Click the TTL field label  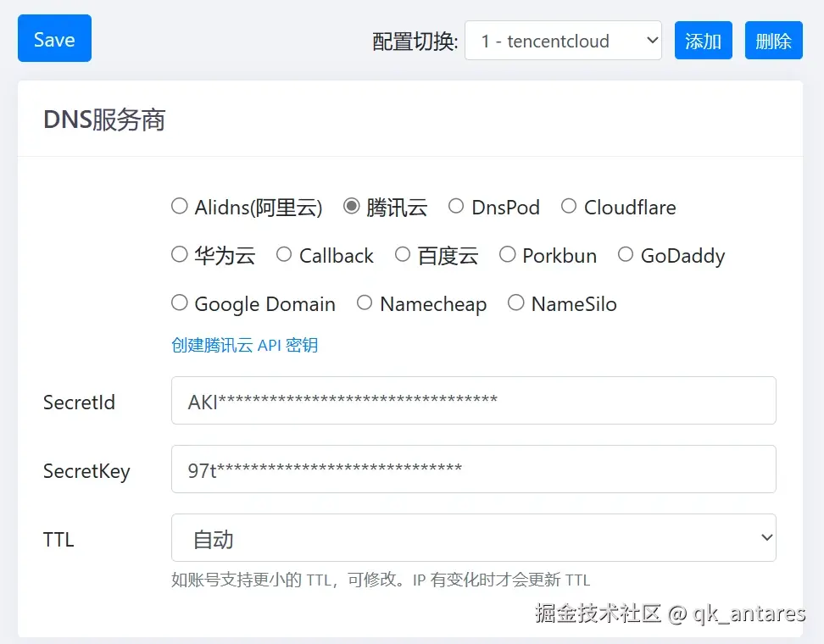coord(58,540)
